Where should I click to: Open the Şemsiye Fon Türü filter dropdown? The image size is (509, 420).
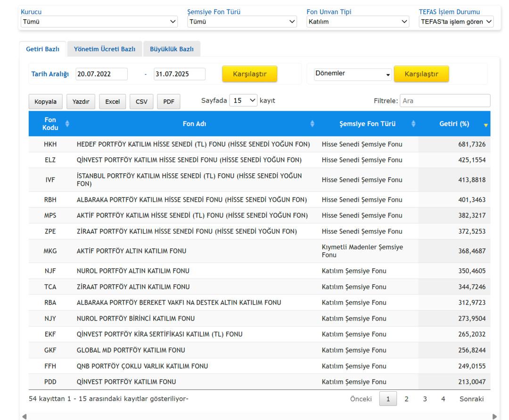(x=242, y=22)
